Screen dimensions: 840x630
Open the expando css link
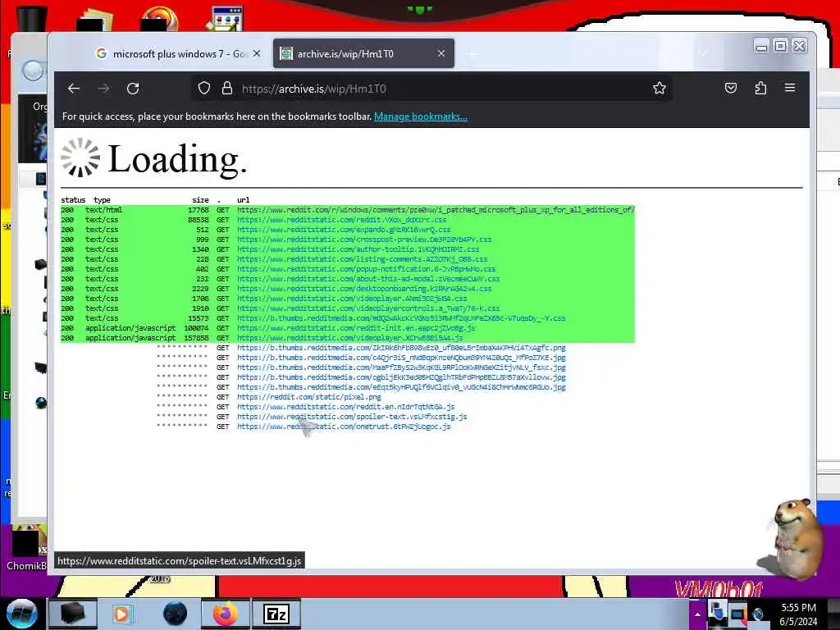344,230
